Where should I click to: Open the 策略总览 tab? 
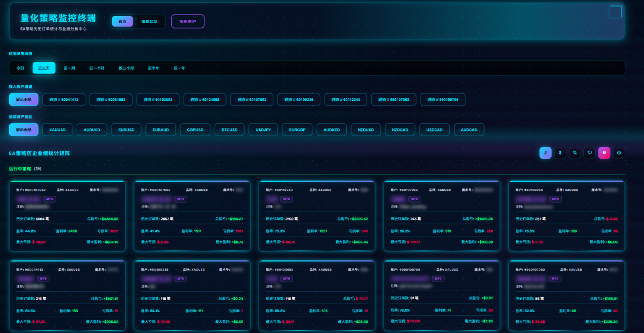pos(149,21)
